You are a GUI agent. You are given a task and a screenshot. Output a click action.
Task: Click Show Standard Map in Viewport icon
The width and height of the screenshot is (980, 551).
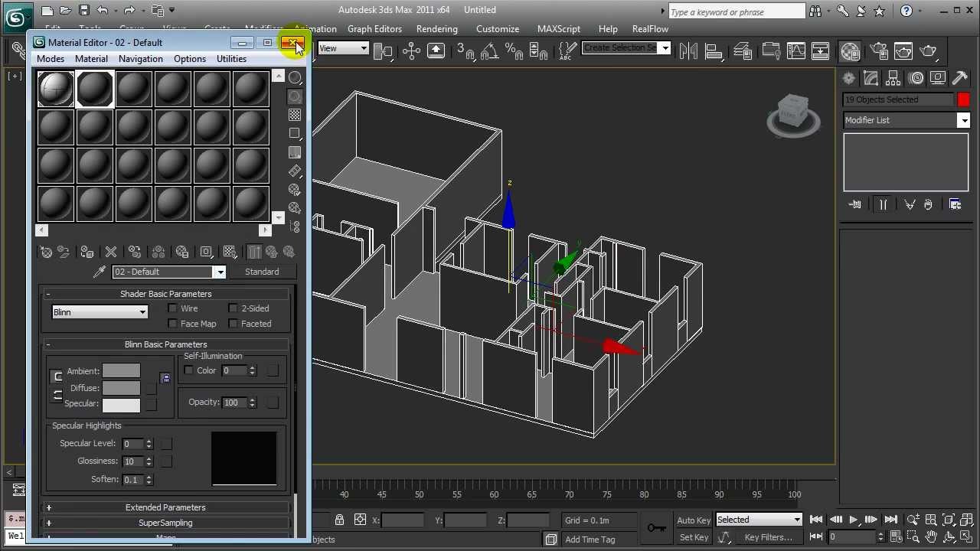230,252
